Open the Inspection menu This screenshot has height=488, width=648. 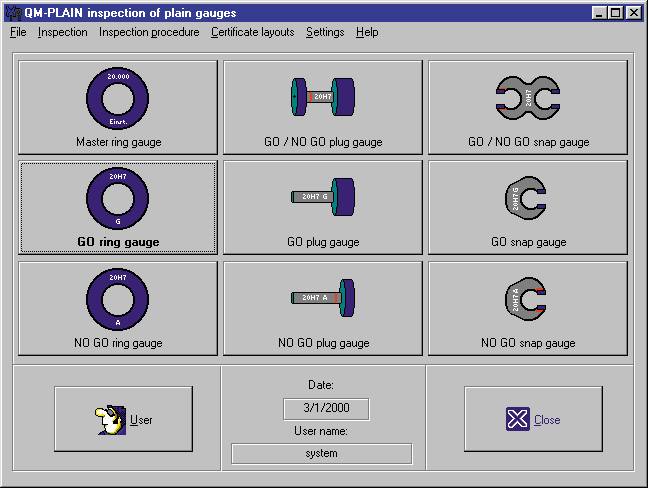pos(62,32)
